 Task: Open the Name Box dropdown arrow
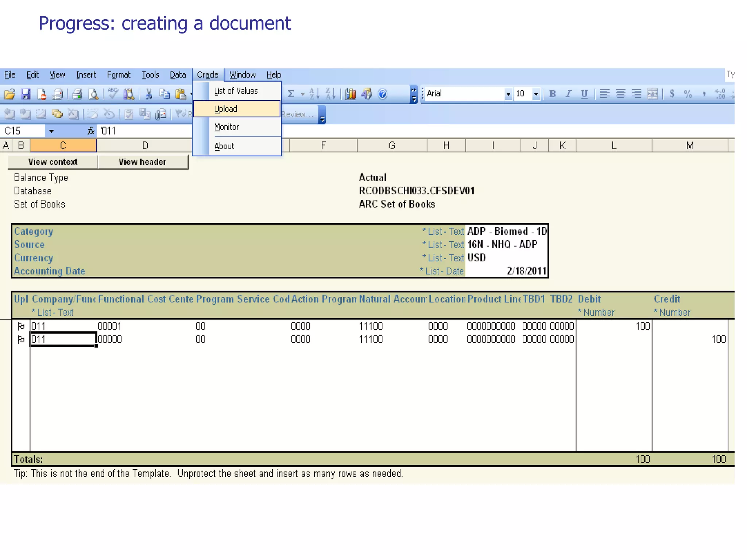click(x=51, y=131)
